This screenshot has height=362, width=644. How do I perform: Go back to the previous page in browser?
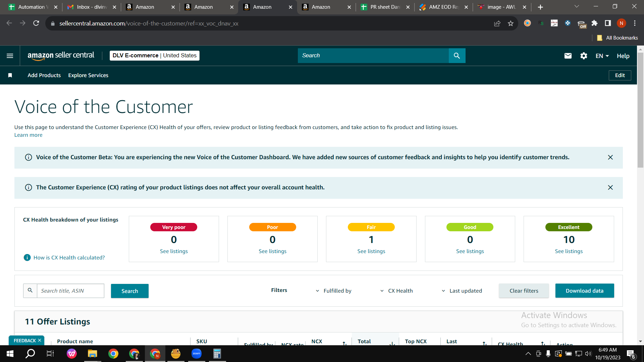[x=9, y=23]
